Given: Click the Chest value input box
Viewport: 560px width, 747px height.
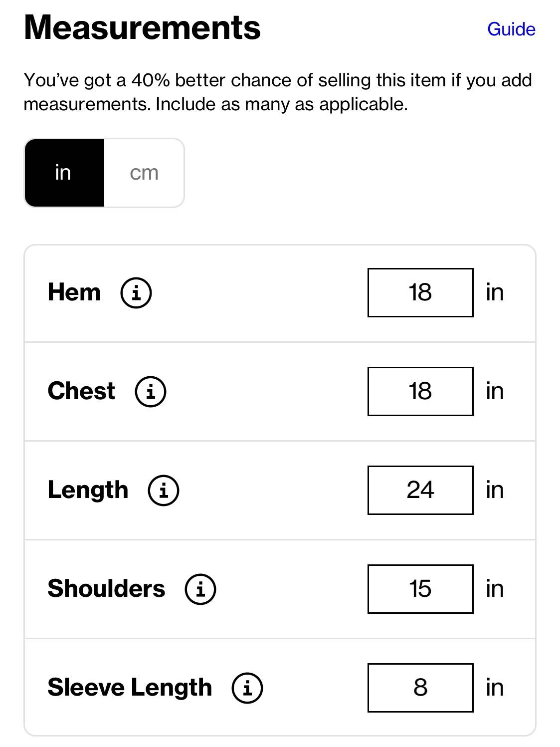Looking at the screenshot, I should pyautogui.click(x=420, y=391).
